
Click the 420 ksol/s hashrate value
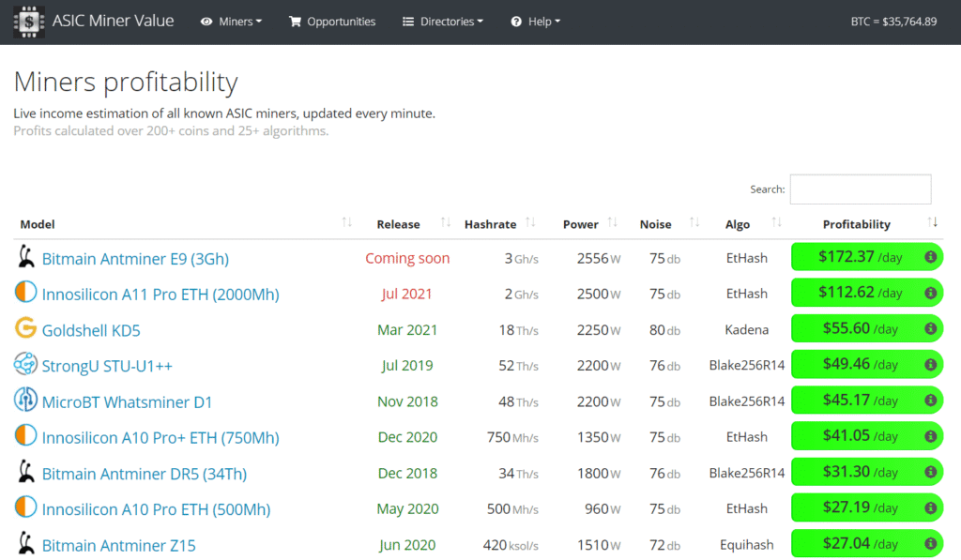(511, 545)
